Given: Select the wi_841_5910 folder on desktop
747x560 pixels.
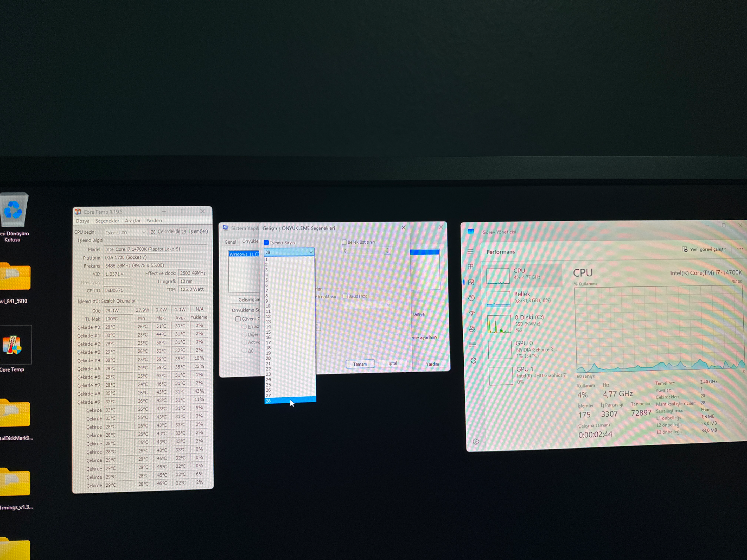Looking at the screenshot, I should 14,283.
